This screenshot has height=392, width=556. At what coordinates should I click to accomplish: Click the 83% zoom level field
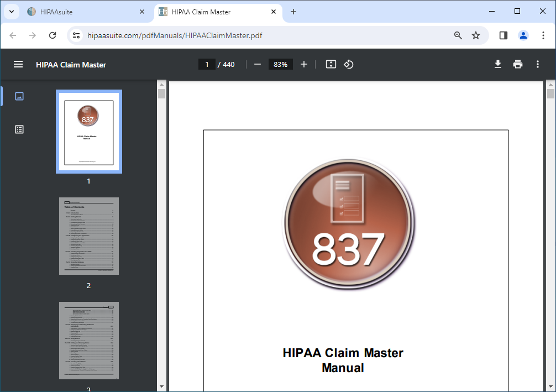tap(280, 64)
